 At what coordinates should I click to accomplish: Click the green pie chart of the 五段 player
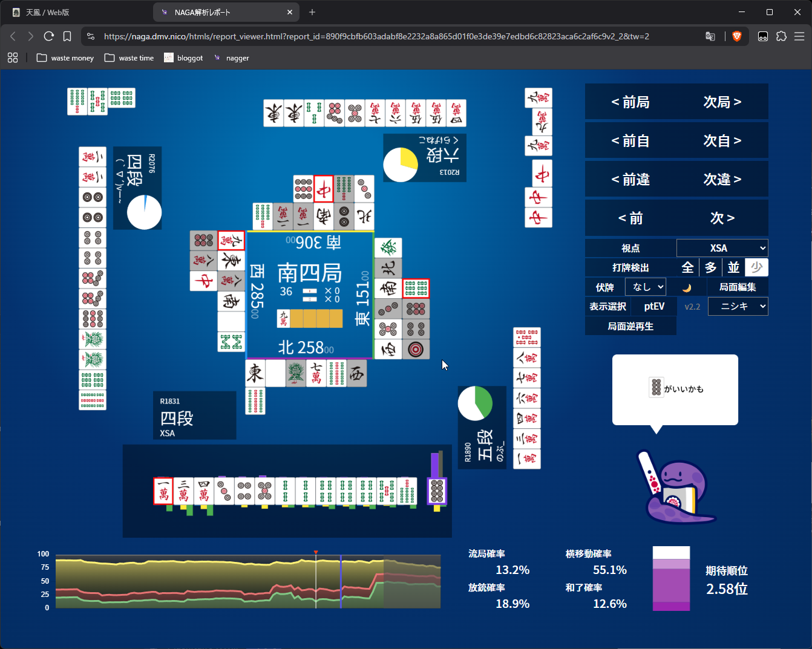(475, 403)
